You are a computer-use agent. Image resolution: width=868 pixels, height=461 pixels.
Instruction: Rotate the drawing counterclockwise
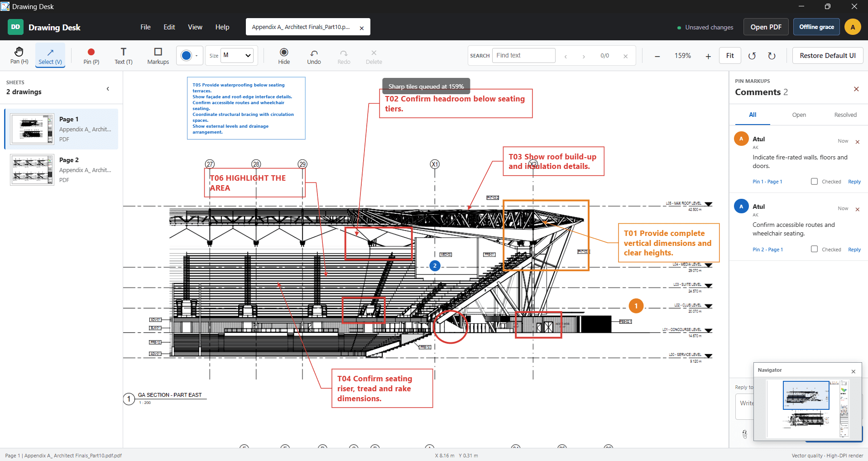752,56
